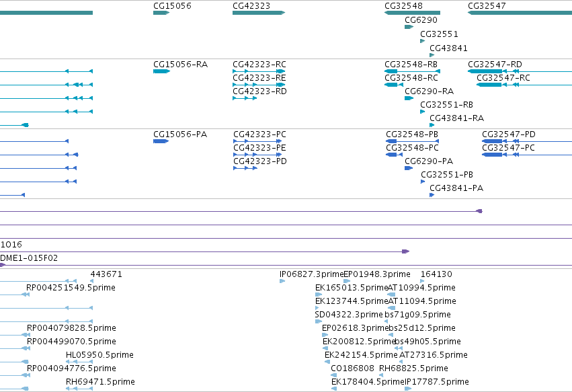Select the CG32547 gene bar

point(520,13)
